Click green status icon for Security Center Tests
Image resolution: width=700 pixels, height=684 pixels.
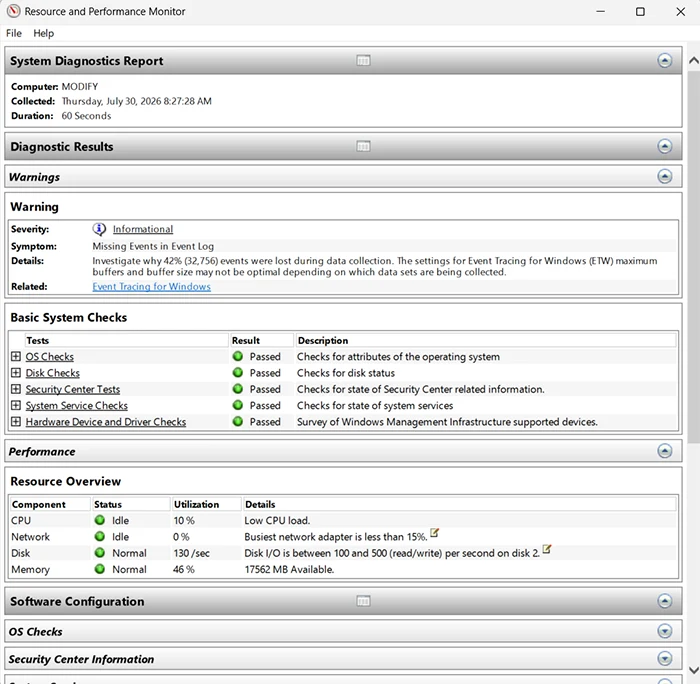tap(238, 389)
